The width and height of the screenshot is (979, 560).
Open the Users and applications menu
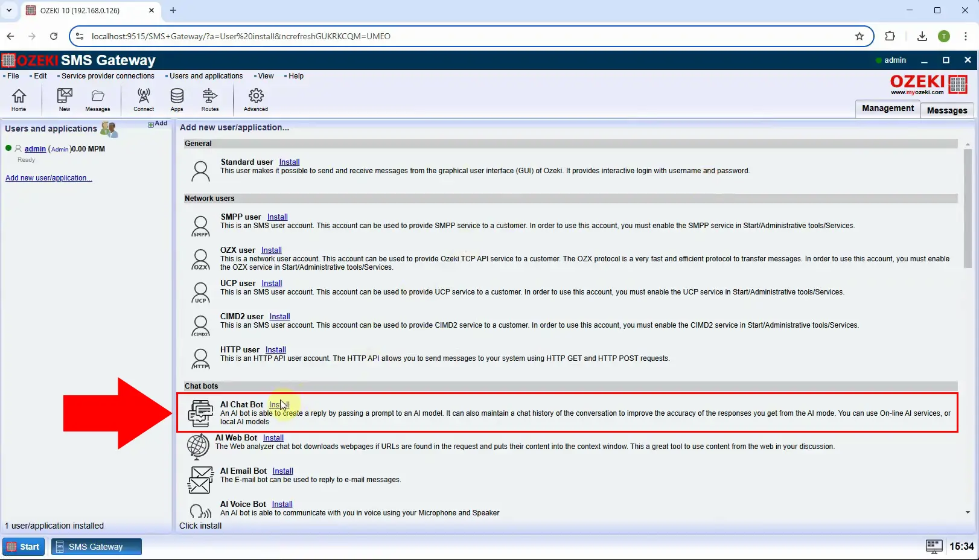pyautogui.click(x=206, y=76)
